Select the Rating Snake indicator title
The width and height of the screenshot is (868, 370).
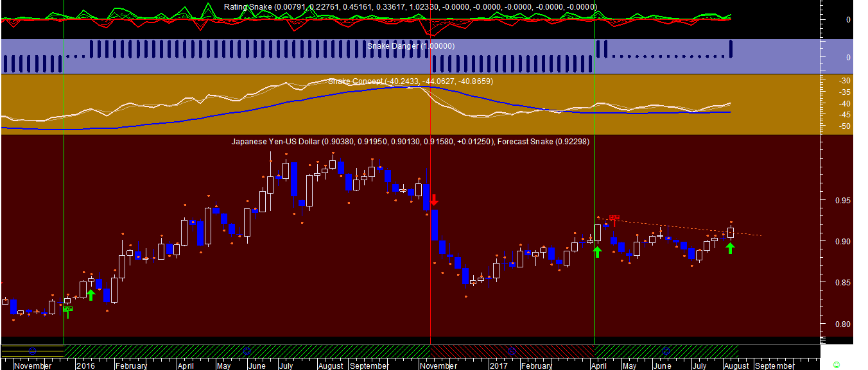tap(410, 6)
